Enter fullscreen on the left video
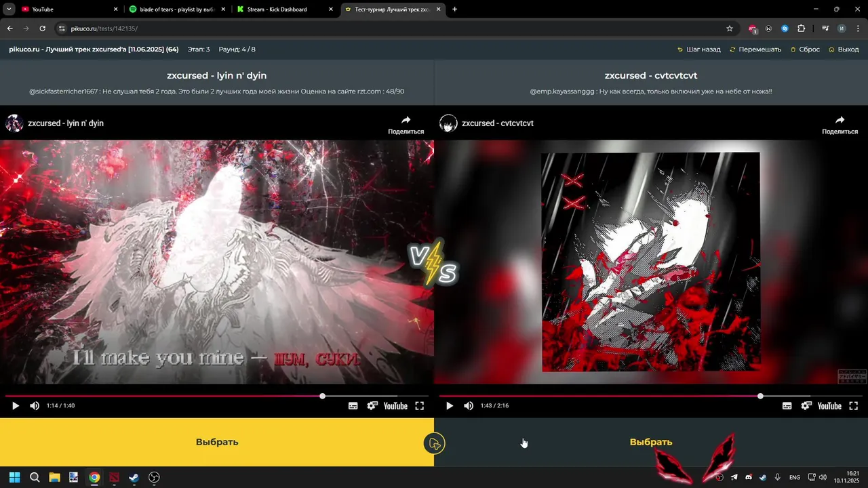 point(420,406)
